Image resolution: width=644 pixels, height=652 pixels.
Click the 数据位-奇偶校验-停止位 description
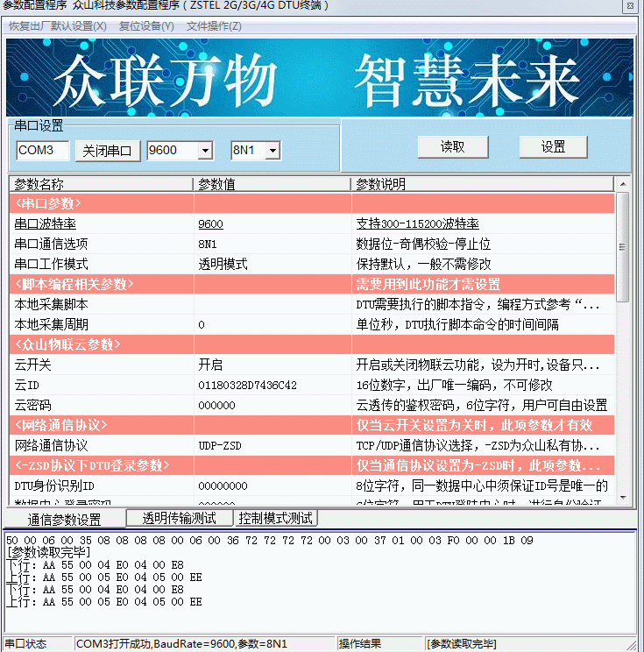click(x=424, y=244)
